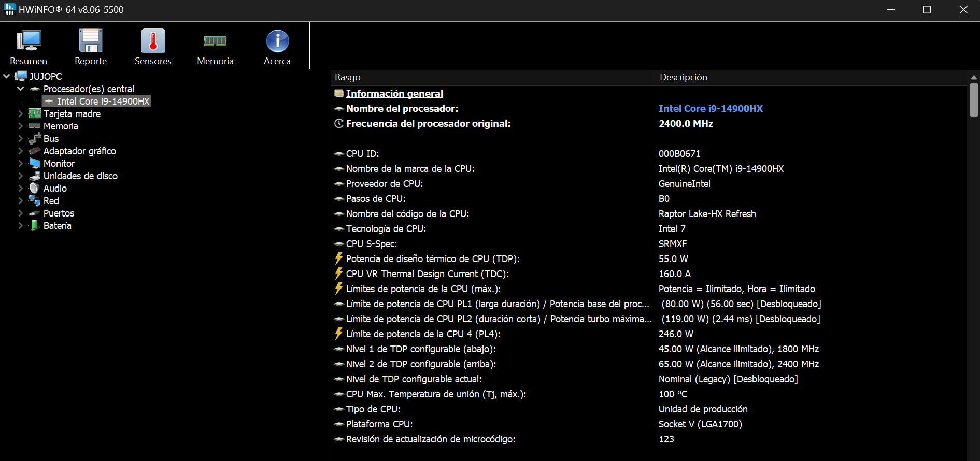Viewport: 980px width, 461px height.
Task: Expand the Batería tree node
Action: pyautogui.click(x=21, y=225)
